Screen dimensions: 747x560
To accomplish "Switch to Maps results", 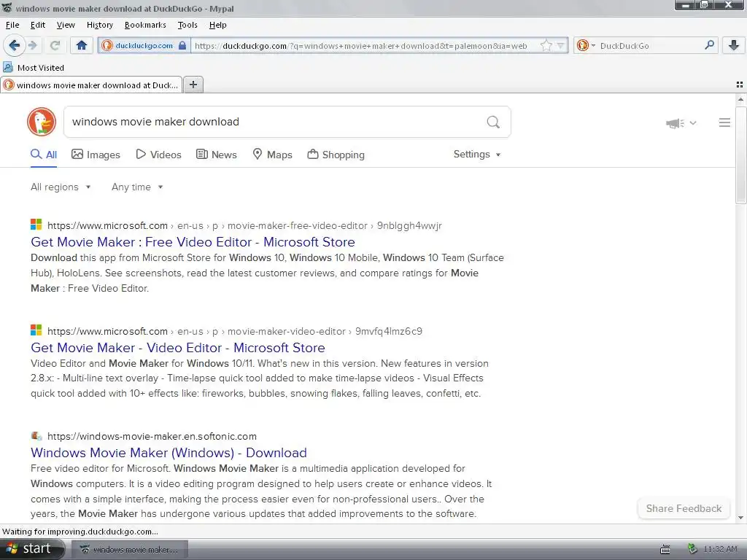I will (273, 155).
